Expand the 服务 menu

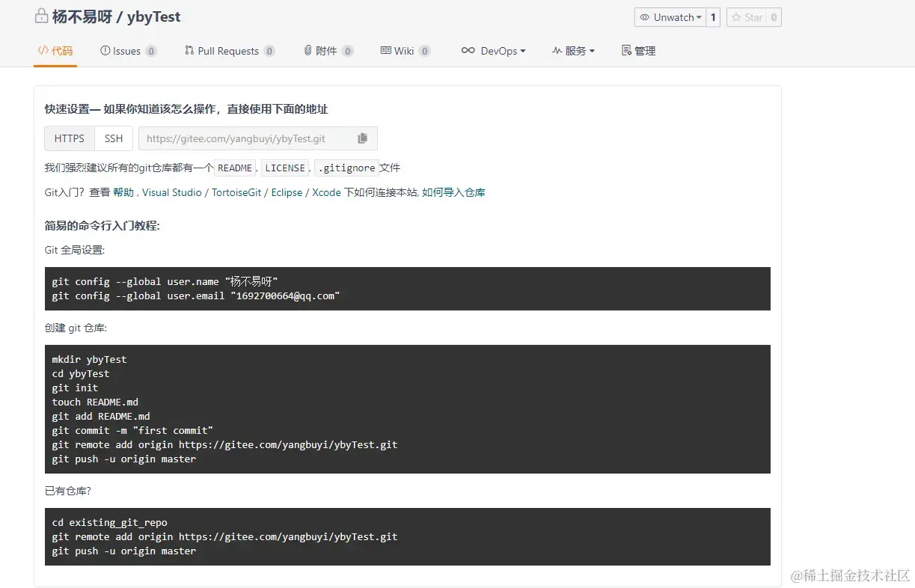coord(573,51)
